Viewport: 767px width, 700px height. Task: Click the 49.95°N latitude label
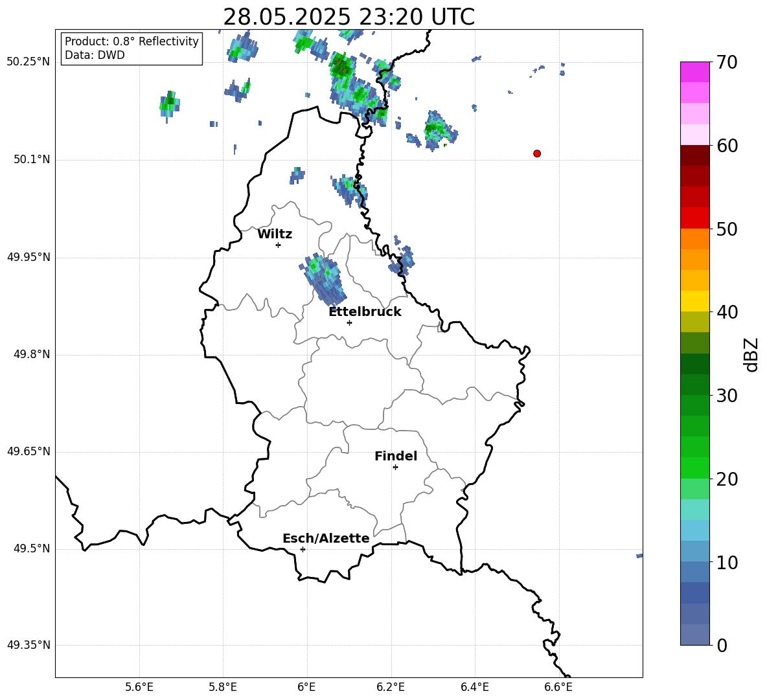click(29, 256)
